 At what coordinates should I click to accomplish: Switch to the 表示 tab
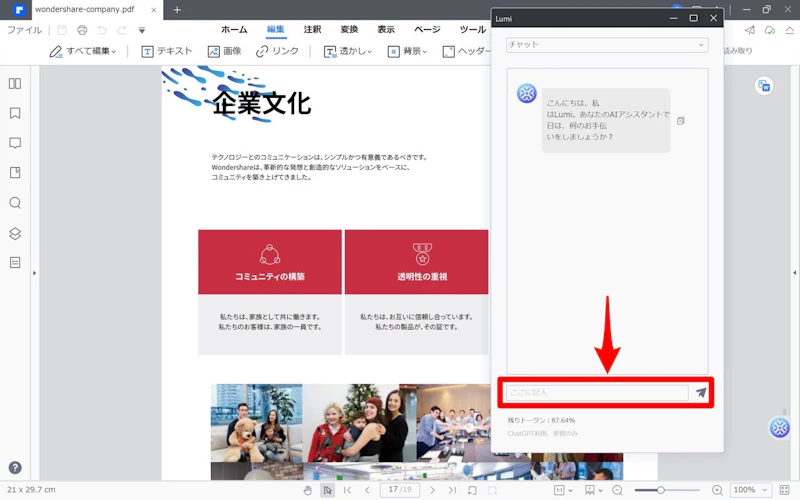[x=386, y=30]
